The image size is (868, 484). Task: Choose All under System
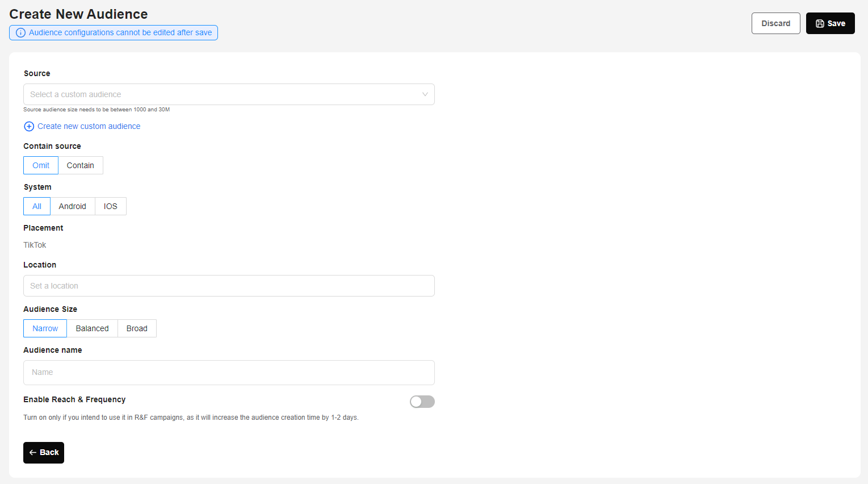pyautogui.click(x=37, y=206)
